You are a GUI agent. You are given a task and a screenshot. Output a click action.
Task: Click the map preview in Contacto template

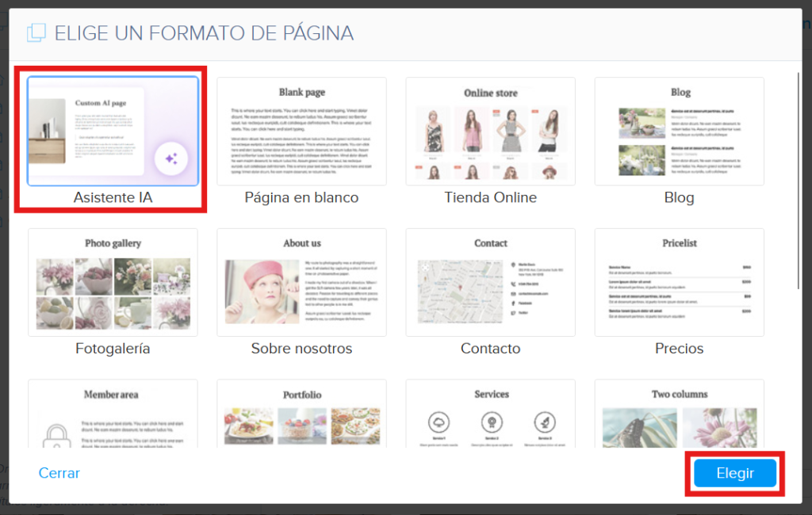458,291
